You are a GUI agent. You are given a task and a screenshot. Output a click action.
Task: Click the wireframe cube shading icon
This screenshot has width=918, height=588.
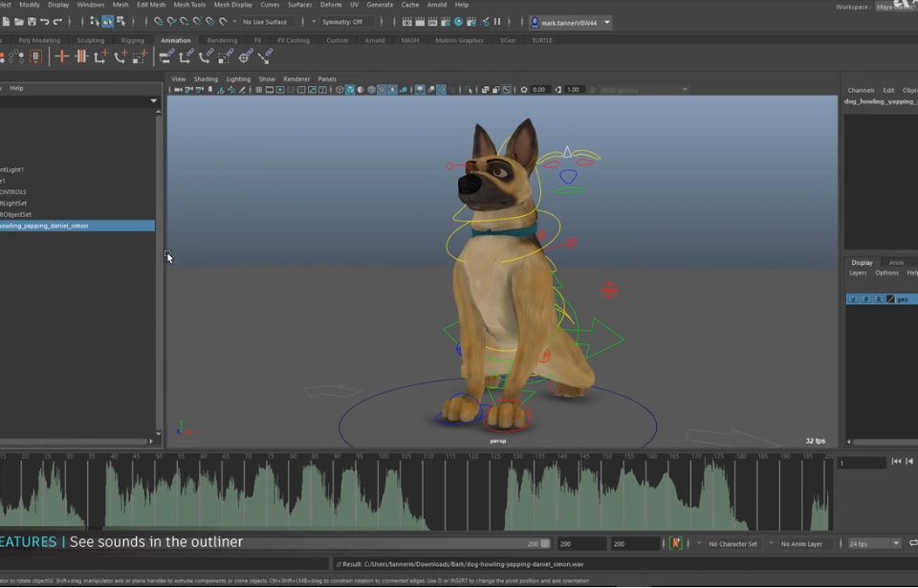(339, 90)
